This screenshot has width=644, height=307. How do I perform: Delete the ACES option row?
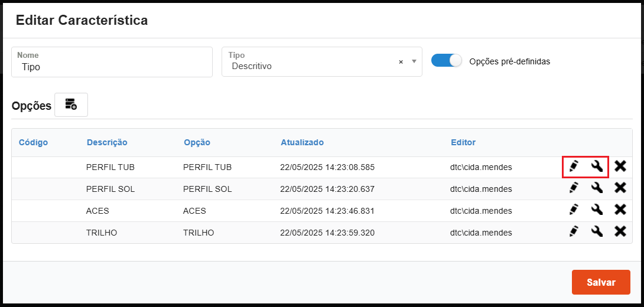(620, 210)
